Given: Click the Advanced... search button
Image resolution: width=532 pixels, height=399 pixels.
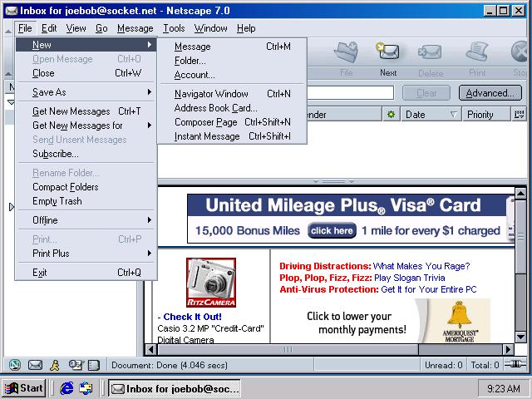Looking at the screenshot, I should [x=490, y=93].
